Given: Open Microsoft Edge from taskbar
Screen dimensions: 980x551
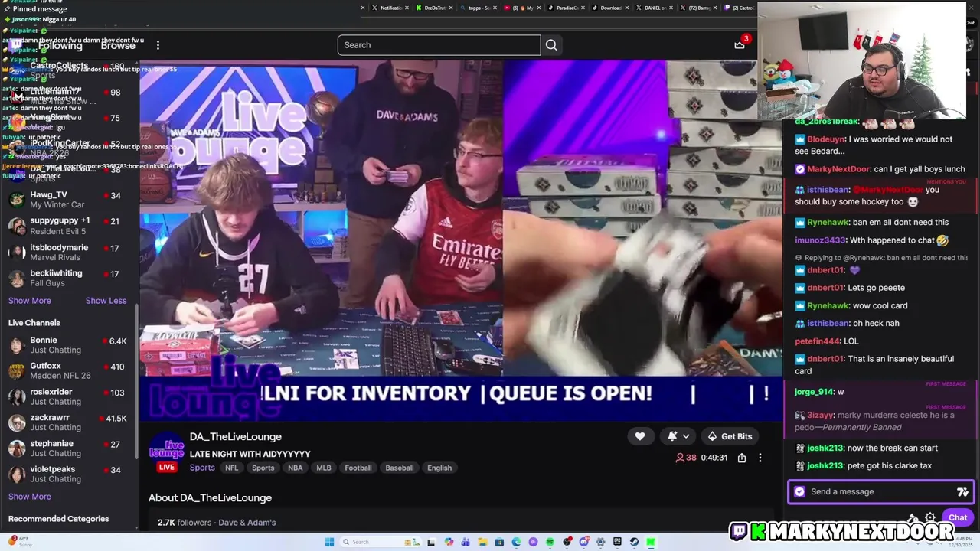Looking at the screenshot, I should tap(516, 542).
